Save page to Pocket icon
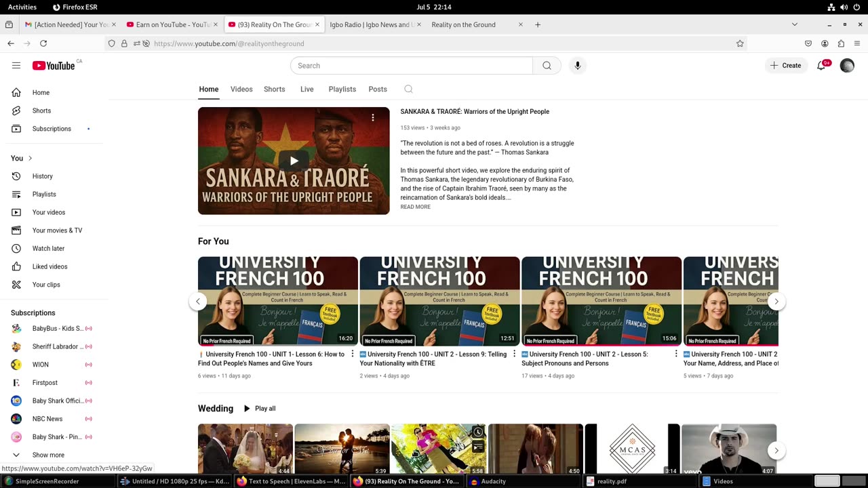Screen dimensions: 868x488 tap(808, 43)
